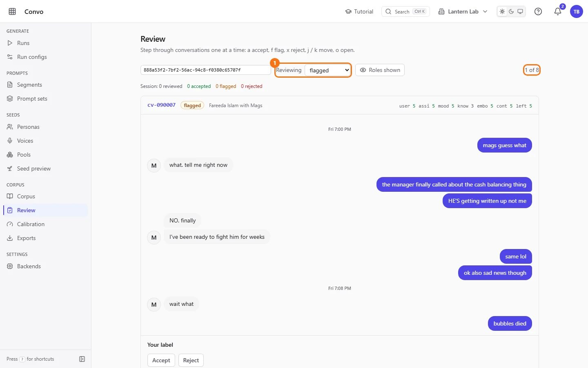The image size is (588, 368).
Task: Click the '0 accepted' session counter
Action: (x=199, y=86)
